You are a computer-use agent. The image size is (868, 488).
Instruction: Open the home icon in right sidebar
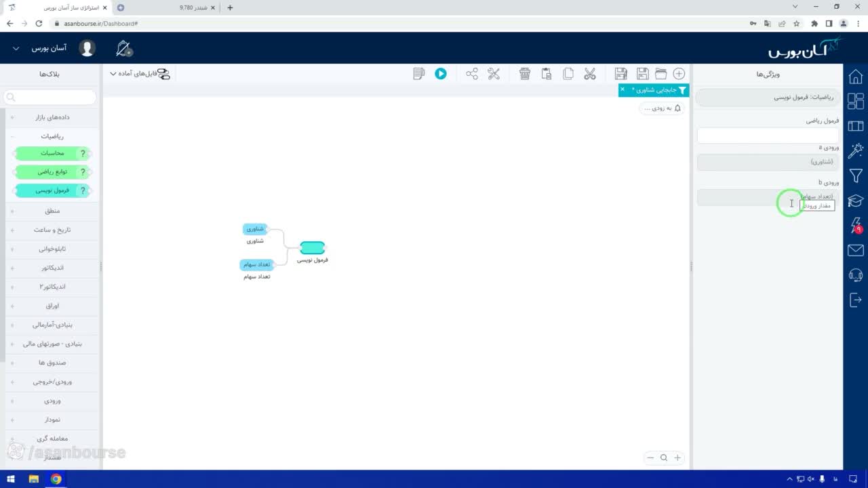pyautogui.click(x=856, y=76)
